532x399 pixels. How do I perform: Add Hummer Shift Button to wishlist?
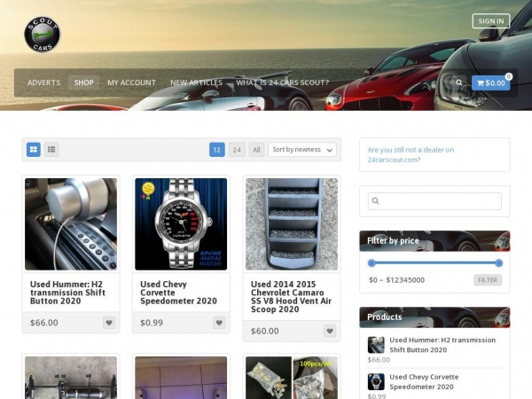(x=109, y=323)
